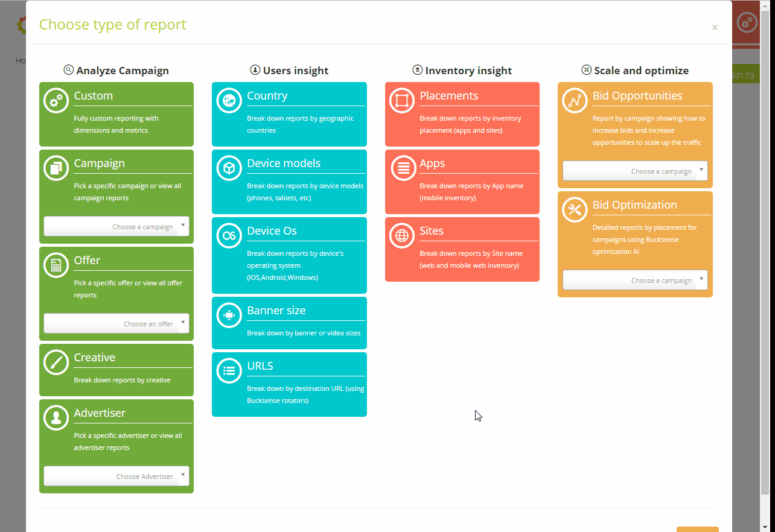The height and width of the screenshot is (532, 775).
Task: Open the Country report title
Action: tap(267, 96)
